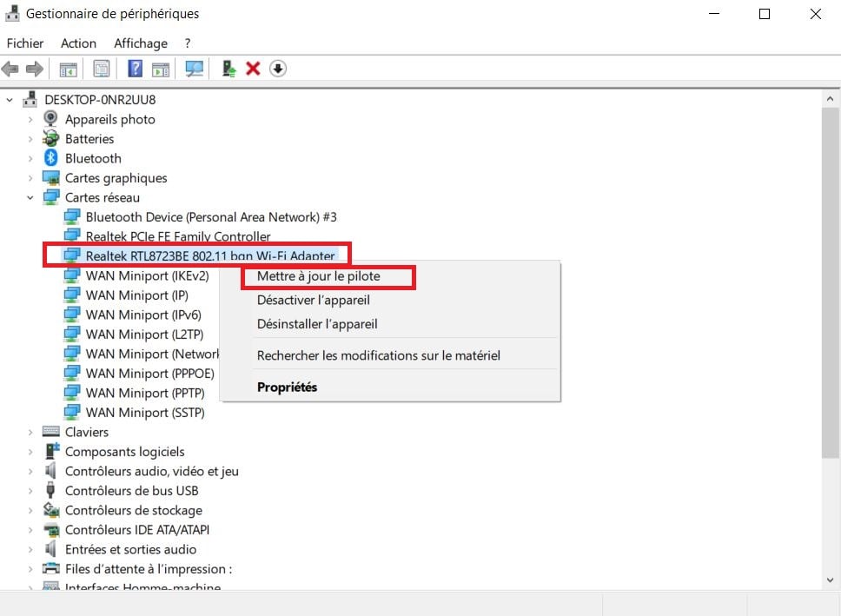Click the Composants logiciels icon
The image size is (841, 616).
click(51, 451)
